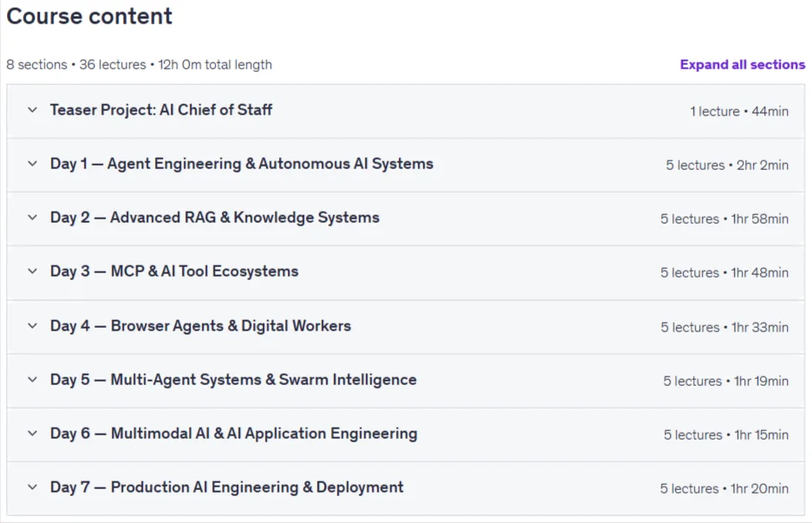Click the chevron beside Day 2
The image size is (812, 523).
[32, 218]
